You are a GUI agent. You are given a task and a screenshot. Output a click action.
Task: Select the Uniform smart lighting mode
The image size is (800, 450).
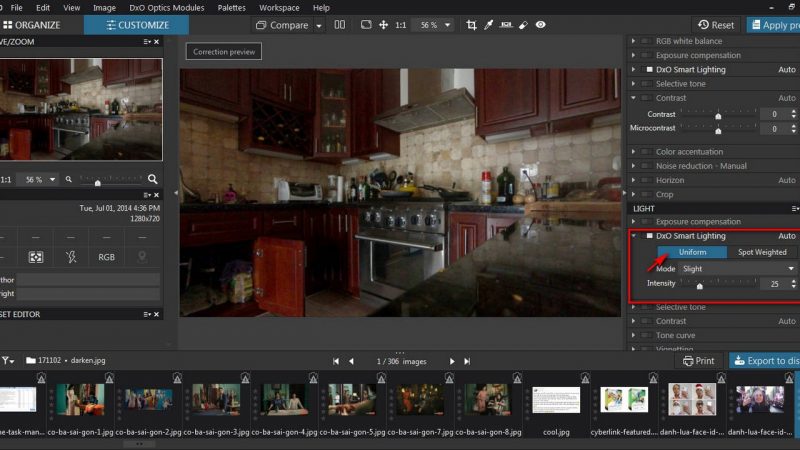pyautogui.click(x=692, y=252)
